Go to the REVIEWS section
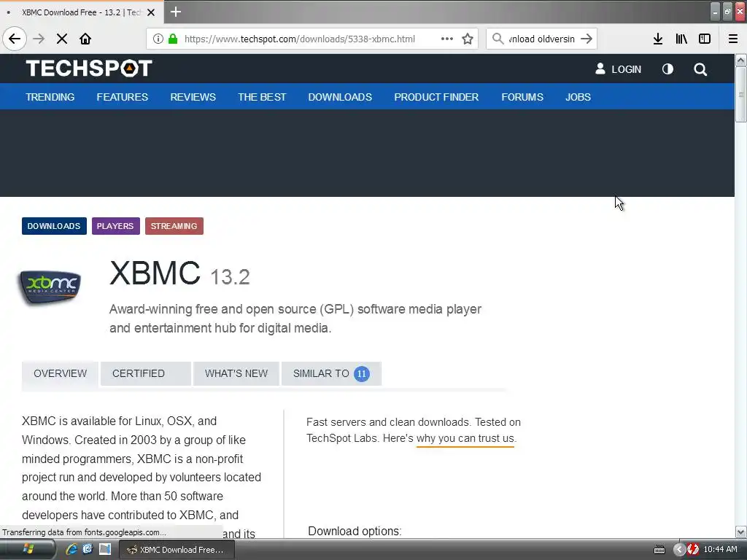This screenshot has height=560, width=747. click(x=193, y=97)
